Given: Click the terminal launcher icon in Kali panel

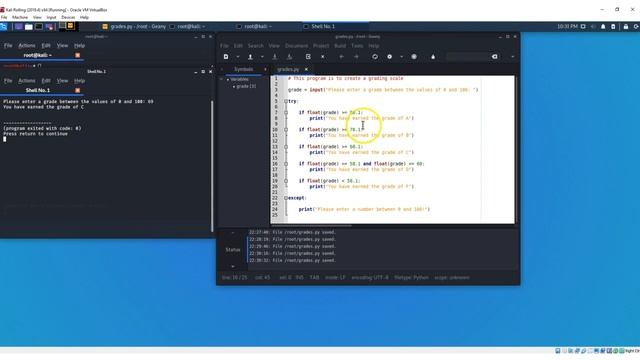Looking at the screenshot, I should [x=39, y=27].
